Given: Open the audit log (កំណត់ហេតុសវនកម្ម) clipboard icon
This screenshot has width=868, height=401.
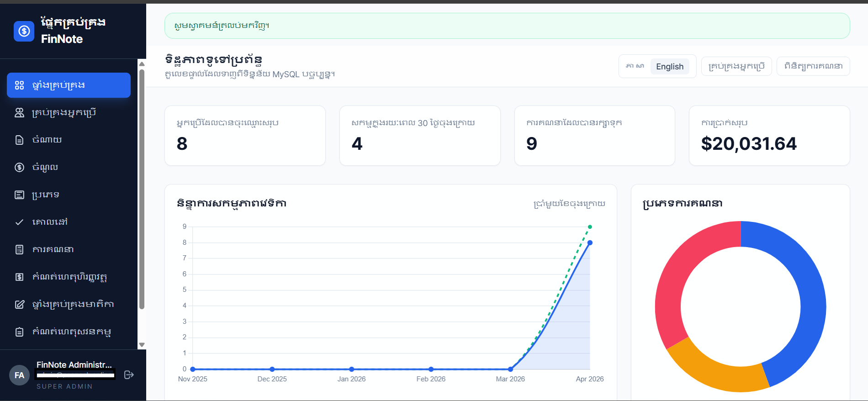Looking at the screenshot, I should 19,332.
